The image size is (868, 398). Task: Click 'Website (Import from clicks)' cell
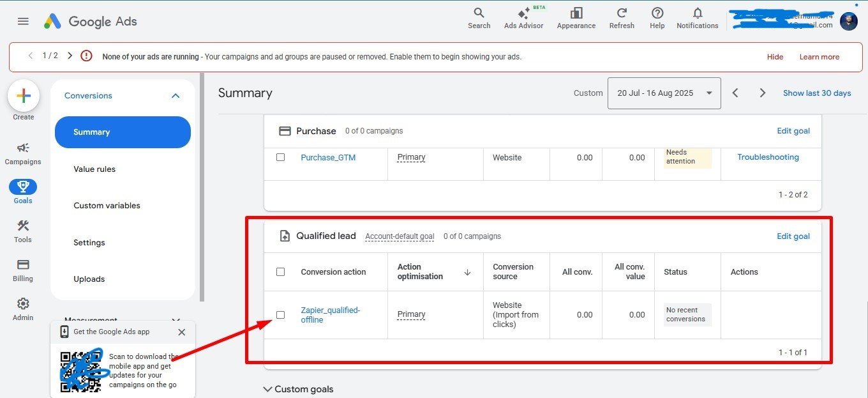[x=516, y=315]
